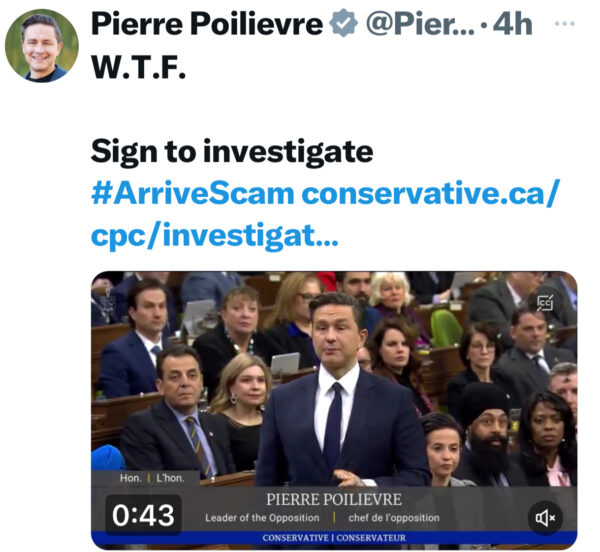Image resolution: width=600 pixels, height=552 pixels.
Task: Toggle closed captions on the video
Action: coord(546,301)
